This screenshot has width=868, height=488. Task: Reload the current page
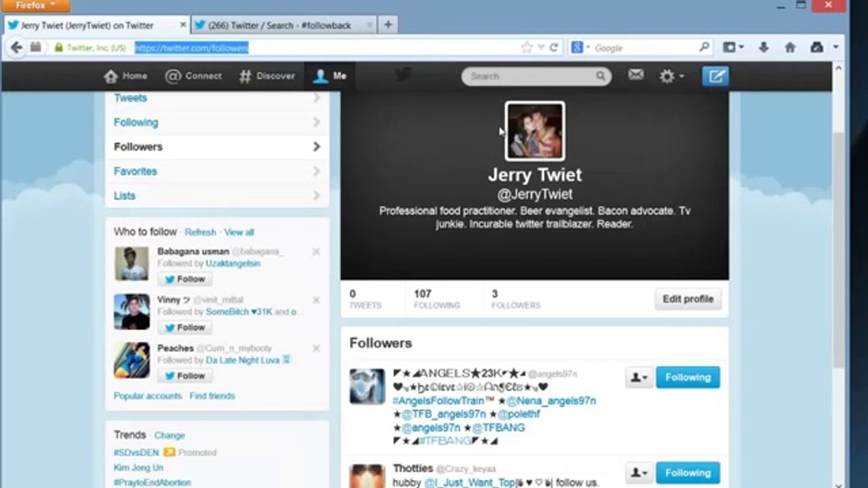[x=554, y=47]
